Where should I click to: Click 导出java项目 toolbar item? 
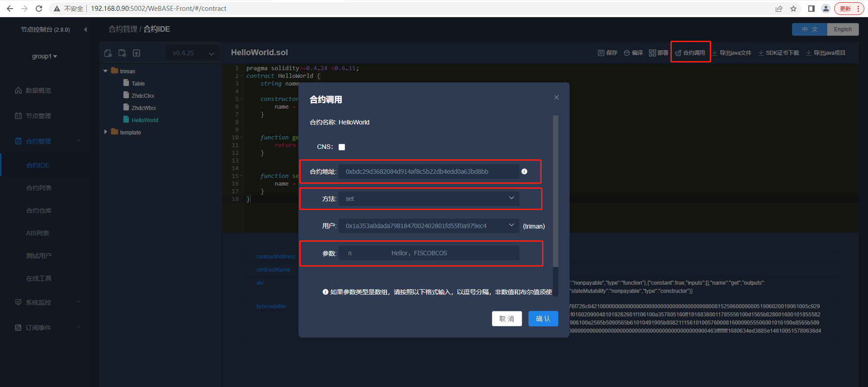click(826, 53)
